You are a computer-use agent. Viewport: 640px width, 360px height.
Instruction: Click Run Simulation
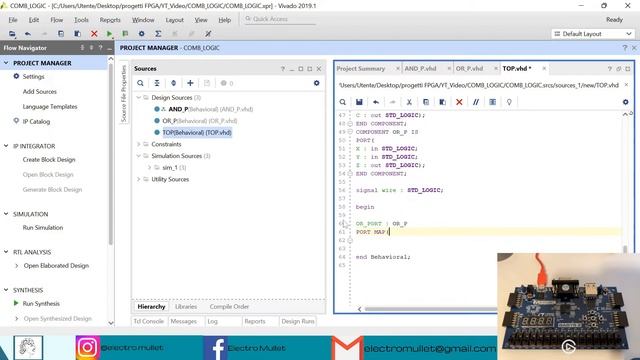tap(43, 228)
